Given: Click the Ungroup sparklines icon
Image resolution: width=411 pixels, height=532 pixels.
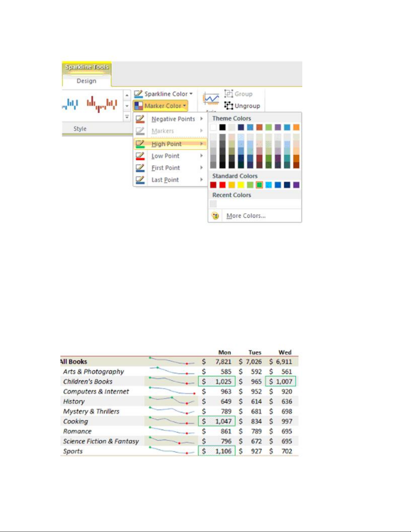Looking at the screenshot, I should pos(228,106).
